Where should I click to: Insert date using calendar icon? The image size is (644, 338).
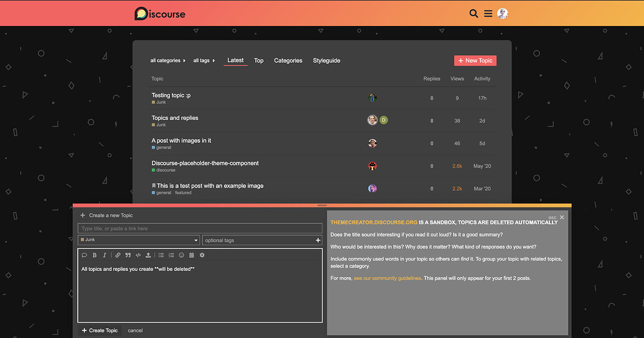click(x=192, y=255)
